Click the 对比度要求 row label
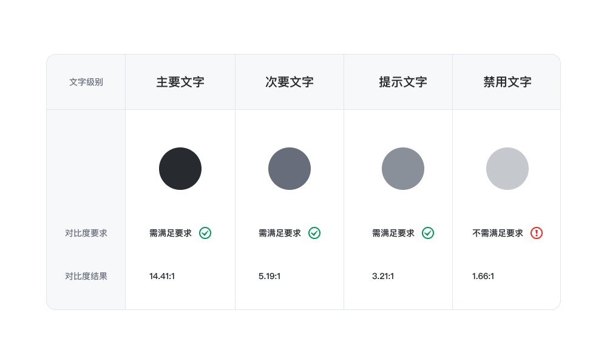Image resolution: width=607 pixels, height=364 pixels. [86, 233]
